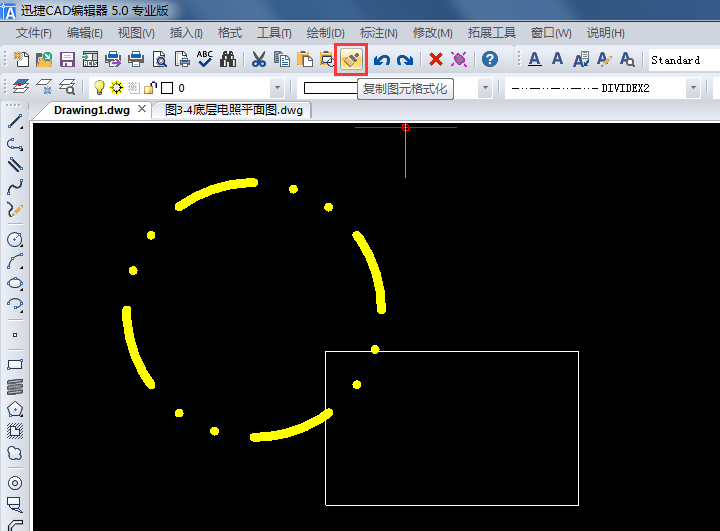This screenshot has height=531, width=720.
Task: Click the layer color square swatch
Action: [x=167, y=88]
